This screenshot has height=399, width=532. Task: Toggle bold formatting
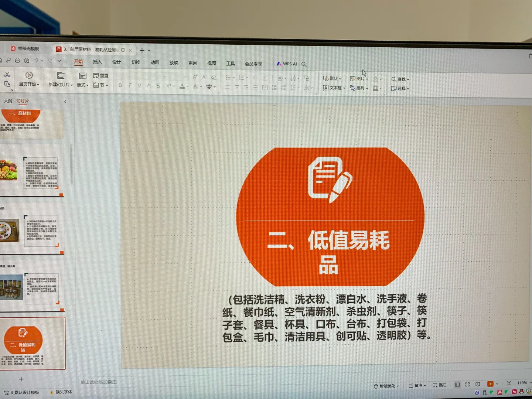coord(120,86)
